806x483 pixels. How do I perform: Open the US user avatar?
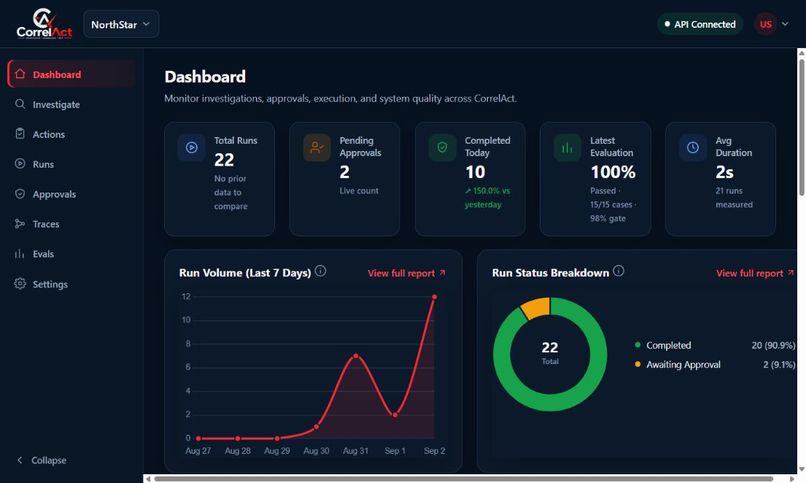(765, 24)
